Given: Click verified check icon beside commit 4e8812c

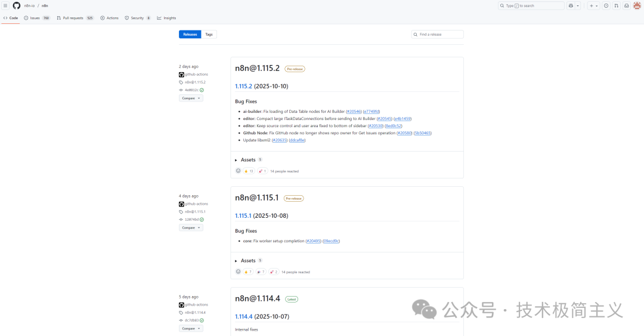Looking at the screenshot, I should (202, 90).
